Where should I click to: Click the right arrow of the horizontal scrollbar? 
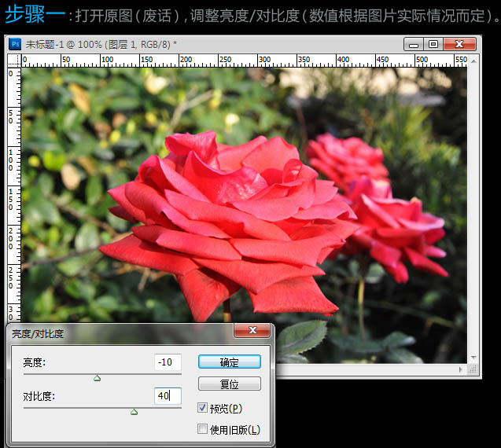tap(462, 370)
